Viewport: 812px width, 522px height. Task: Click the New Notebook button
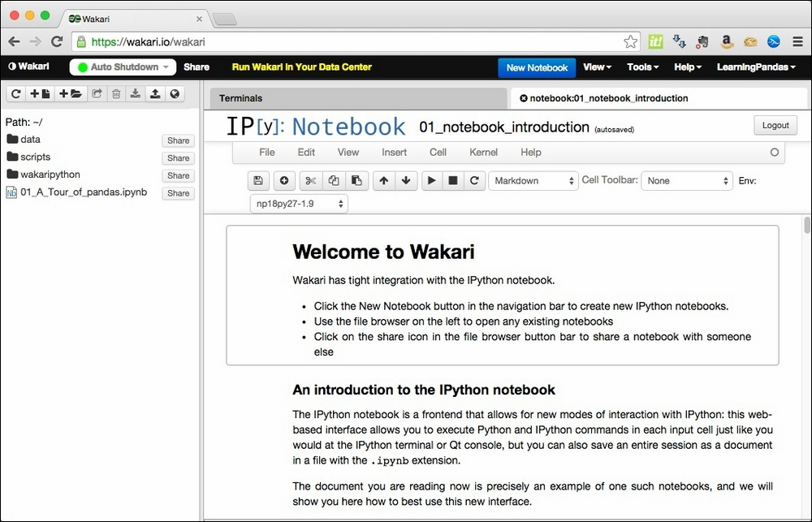tap(537, 68)
